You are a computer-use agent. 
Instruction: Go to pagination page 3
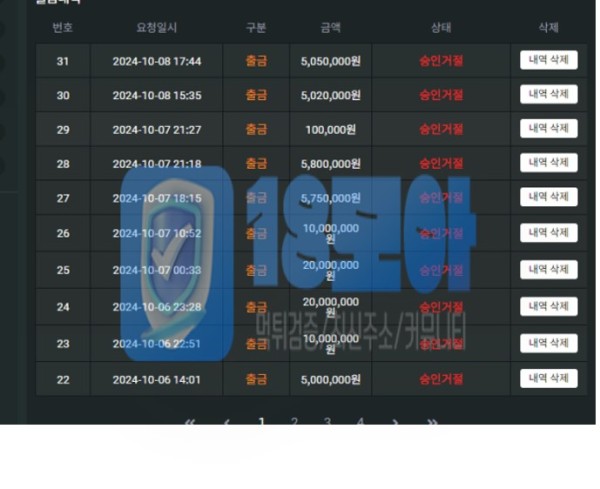click(x=327, y=421)
